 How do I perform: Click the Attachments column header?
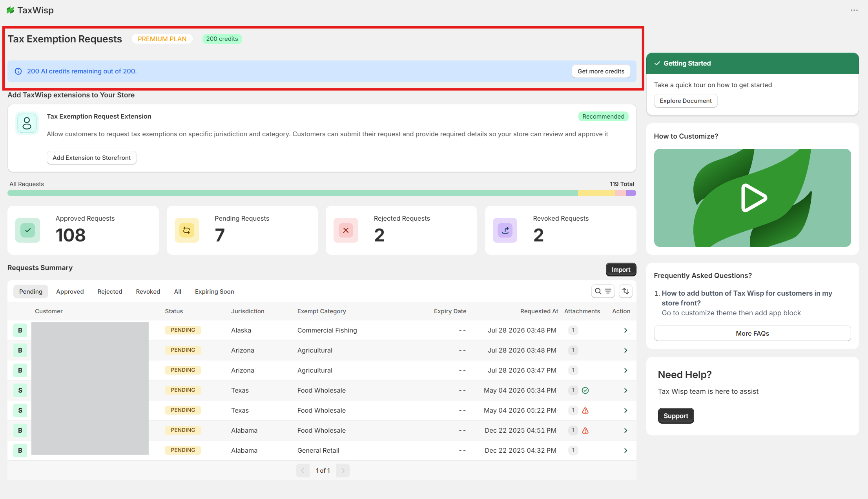(x=582, y=311)
